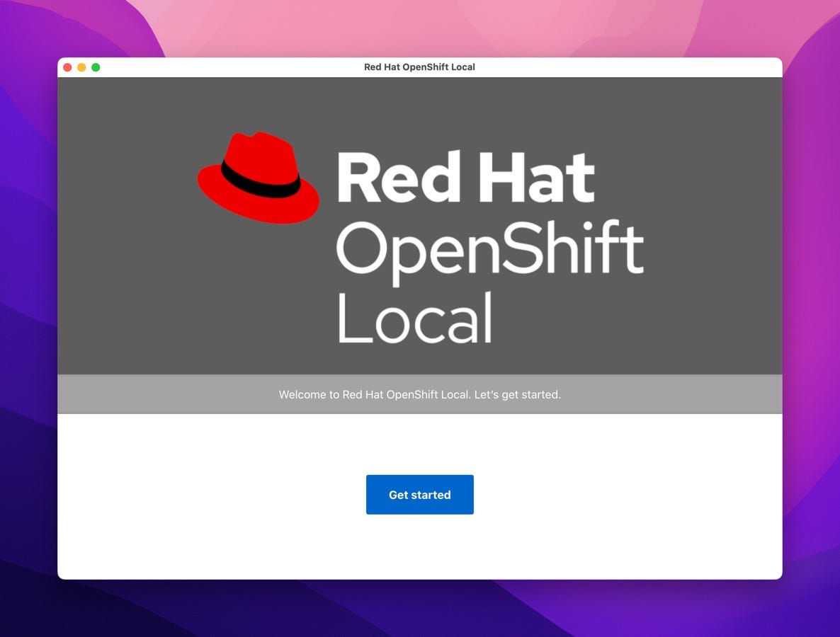Click the large 'Local' banner text
The height and width of the screenshot is (637, 840).
click(414, 317)
